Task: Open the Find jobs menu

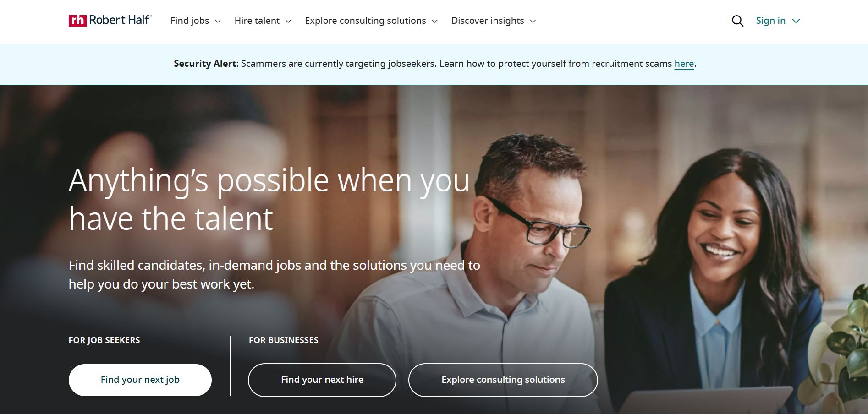Action: click(x=190, y=21)
